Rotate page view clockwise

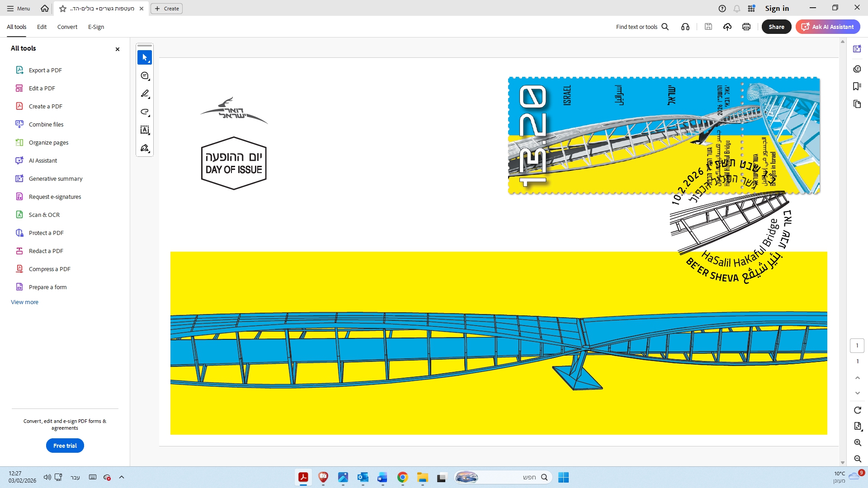pyautogui.click(x=858, y=410)
